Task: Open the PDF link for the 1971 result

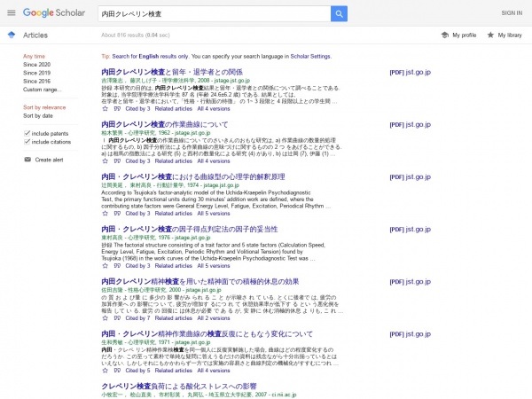Action: coord(411,334)
